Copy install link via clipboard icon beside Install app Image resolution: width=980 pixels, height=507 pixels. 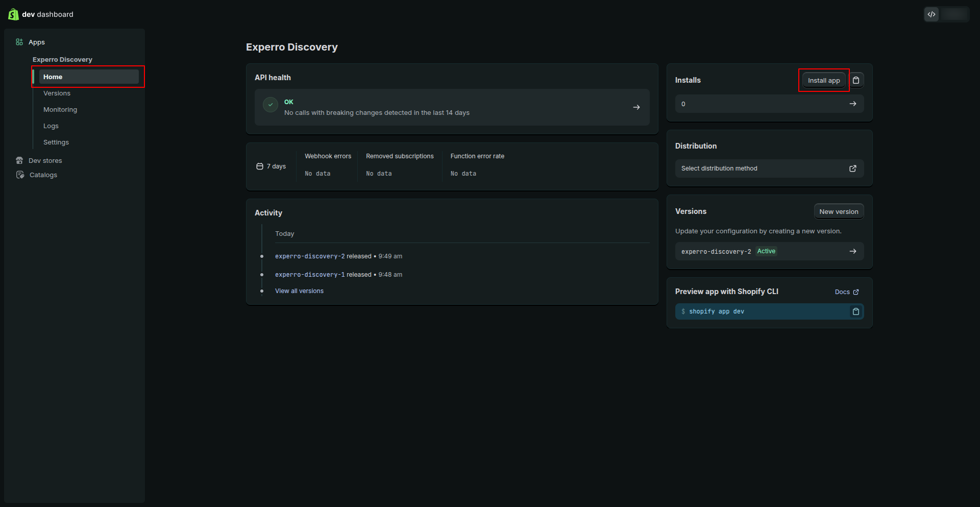[x=856, y=80]
